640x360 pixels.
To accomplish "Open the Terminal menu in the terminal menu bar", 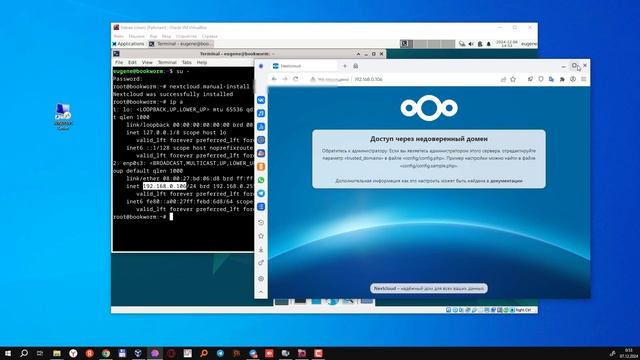I will tap(167, 62).
